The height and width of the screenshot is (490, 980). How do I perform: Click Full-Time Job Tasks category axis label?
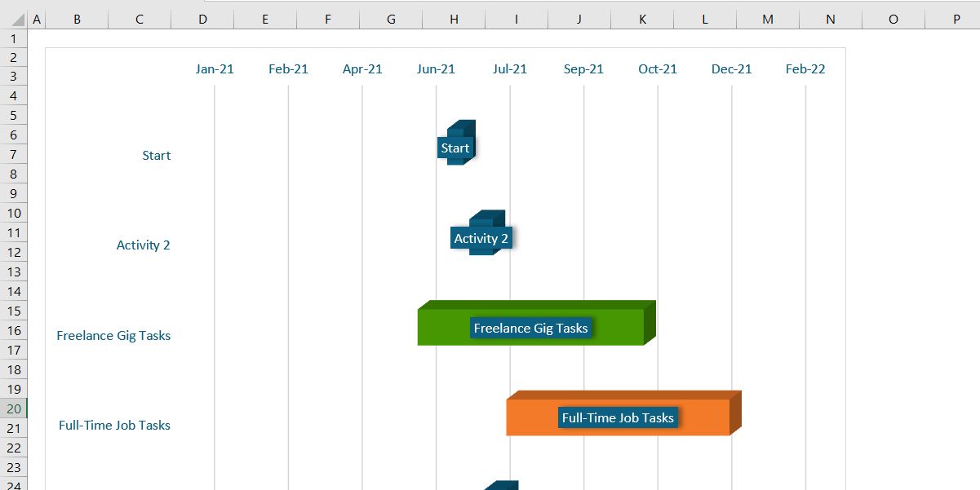tap(114, 426)
